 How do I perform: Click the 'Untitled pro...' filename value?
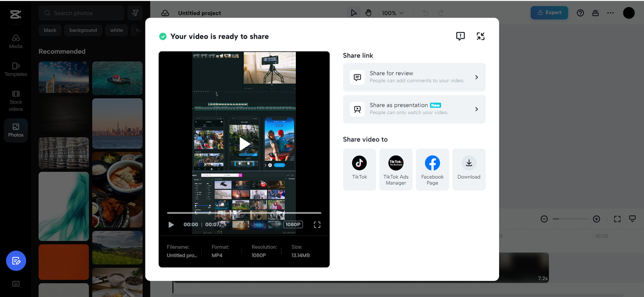tap(182, 255)
